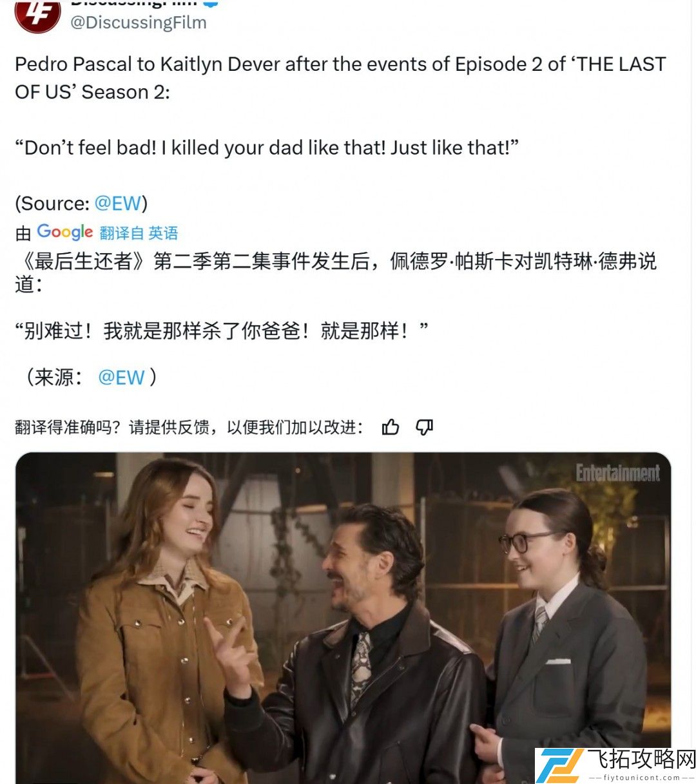Give thumbs down to translation accuracy

click(424, 427)
